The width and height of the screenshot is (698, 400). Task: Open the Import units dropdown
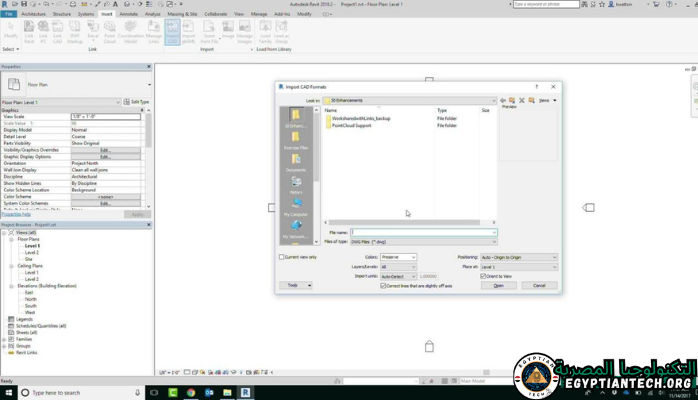tap(398, 276)
